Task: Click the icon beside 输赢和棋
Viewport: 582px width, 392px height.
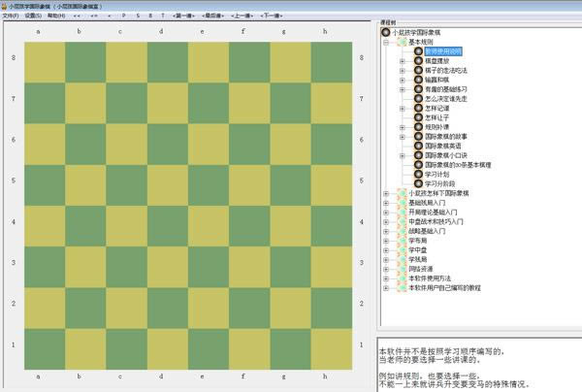Action: coord(418,80)
